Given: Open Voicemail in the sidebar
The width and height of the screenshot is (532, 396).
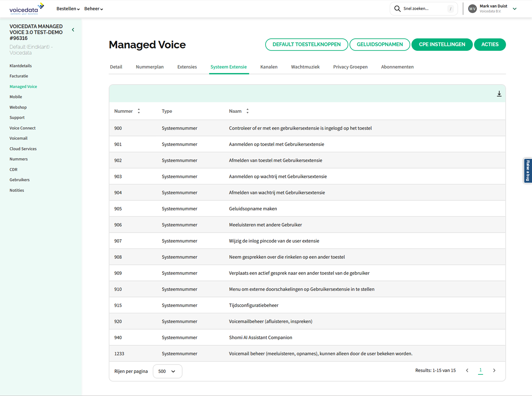Looking at the screenshot, I should (x=19, y=138).
